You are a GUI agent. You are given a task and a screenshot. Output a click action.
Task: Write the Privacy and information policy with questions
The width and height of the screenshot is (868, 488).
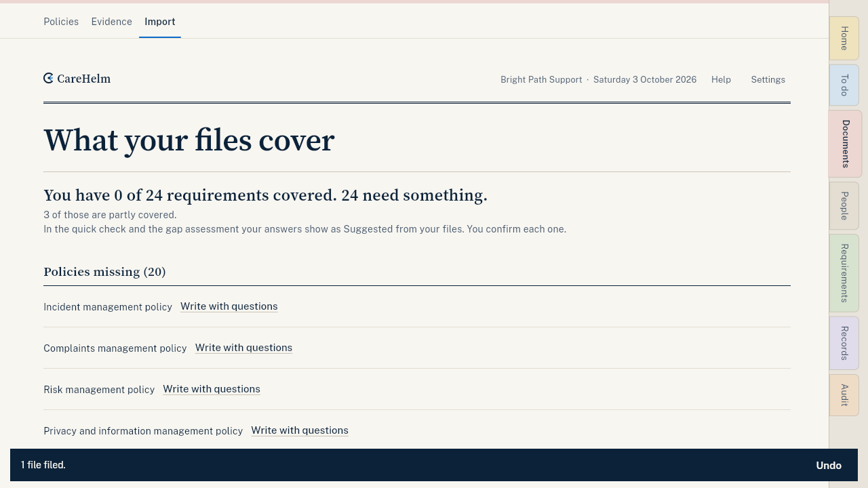tap(300, 430)
